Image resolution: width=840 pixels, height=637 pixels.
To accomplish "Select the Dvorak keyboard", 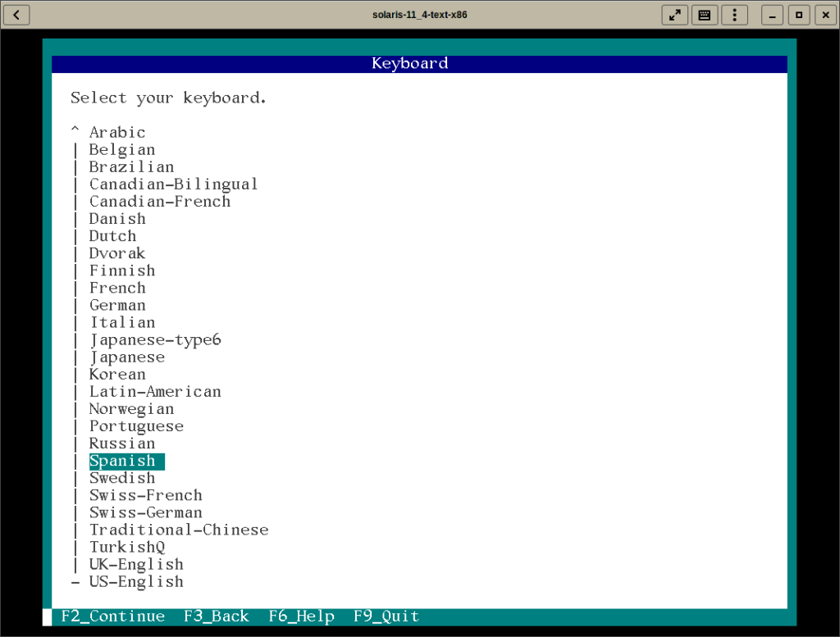I will 117,253.
